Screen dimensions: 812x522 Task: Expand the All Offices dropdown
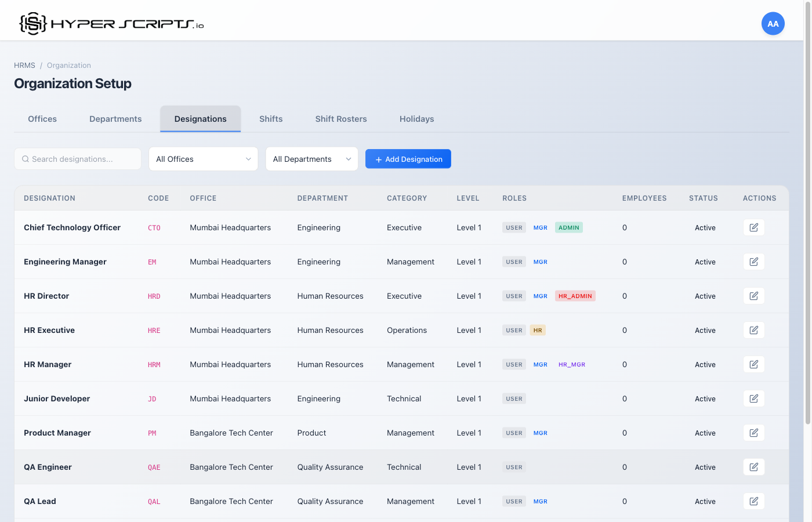[x=203, y=159]
